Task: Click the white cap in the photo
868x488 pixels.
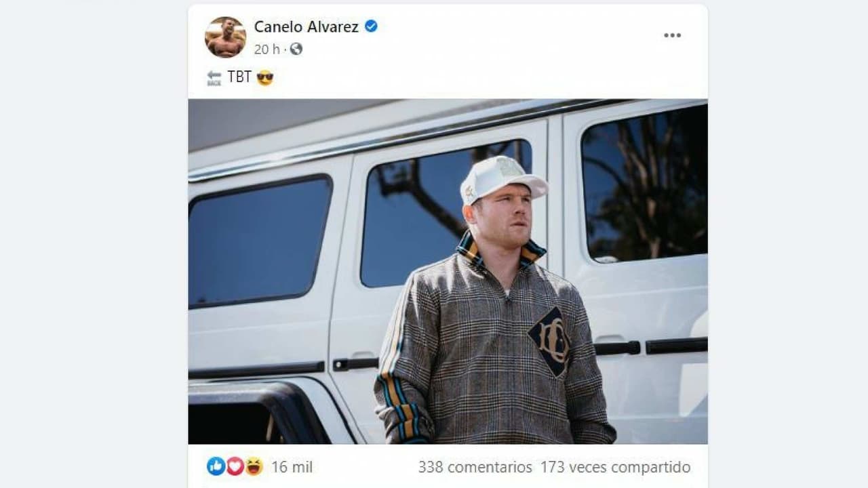Action: coord(502,179)
